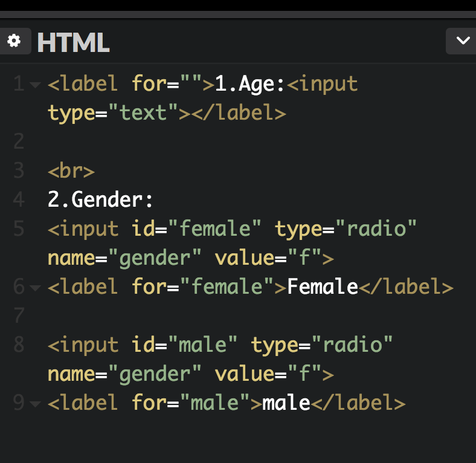Click line number 4 in gutter

click(x=19, y=199)
